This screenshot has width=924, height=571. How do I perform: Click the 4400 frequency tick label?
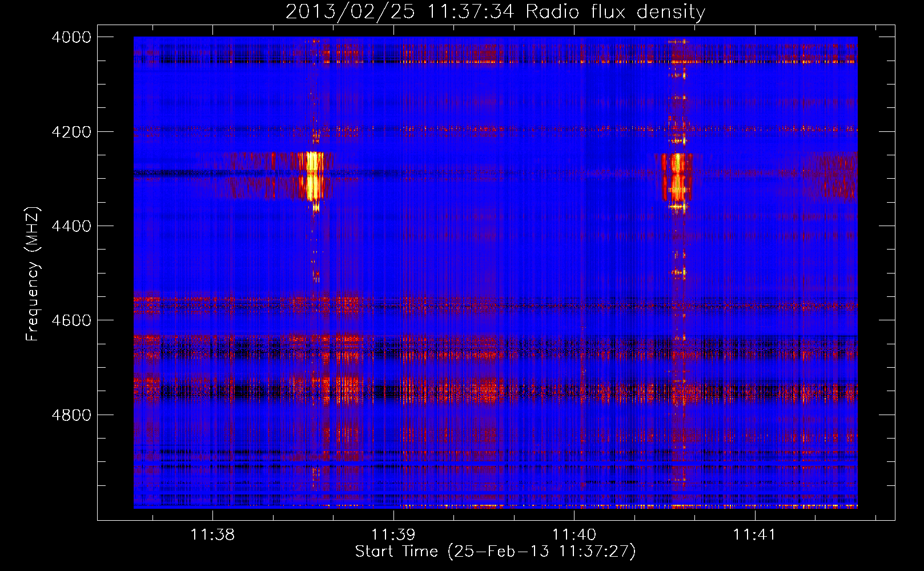click(x=71, y=226)
